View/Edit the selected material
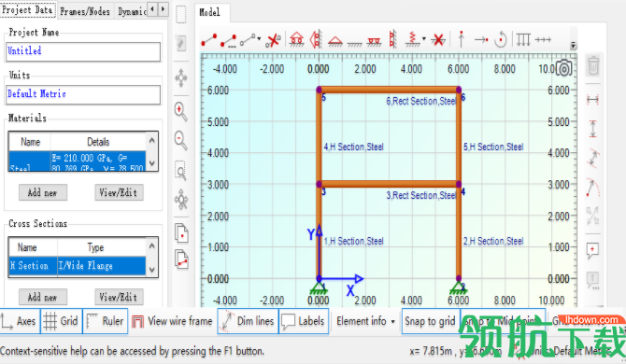The image size is (626, 364). tap(119, 192)
